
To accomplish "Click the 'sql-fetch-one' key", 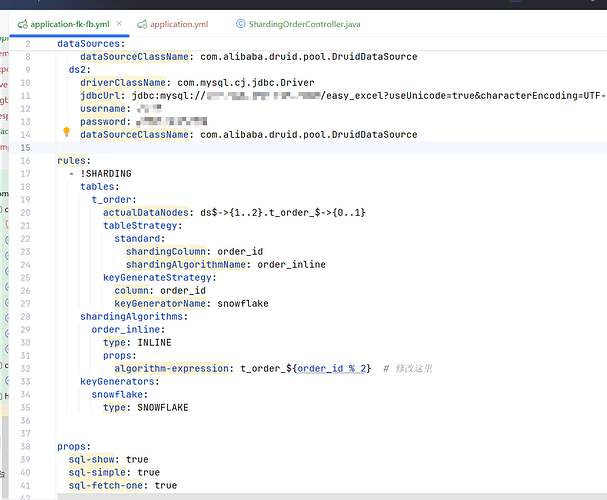I will (x=106, y=486).
